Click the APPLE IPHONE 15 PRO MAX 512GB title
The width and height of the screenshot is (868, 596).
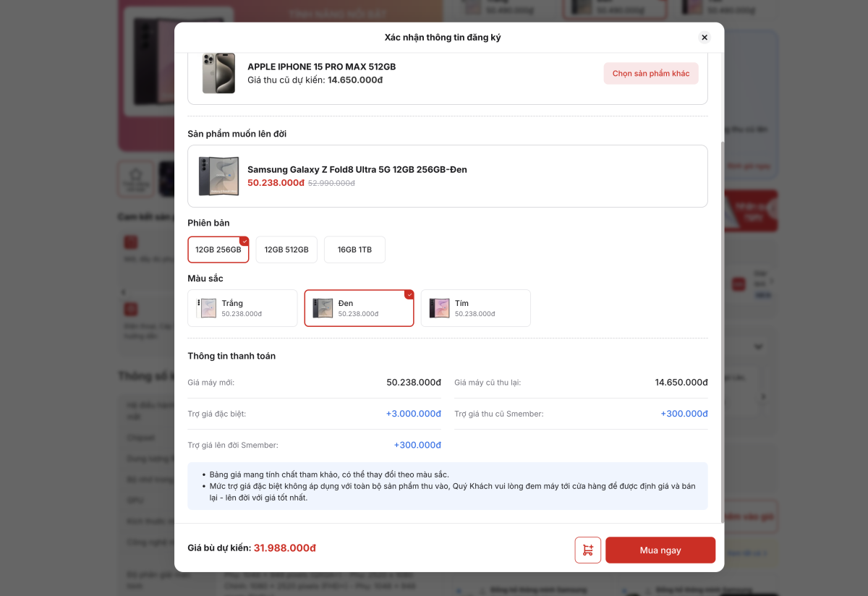(x=321, y=67)
